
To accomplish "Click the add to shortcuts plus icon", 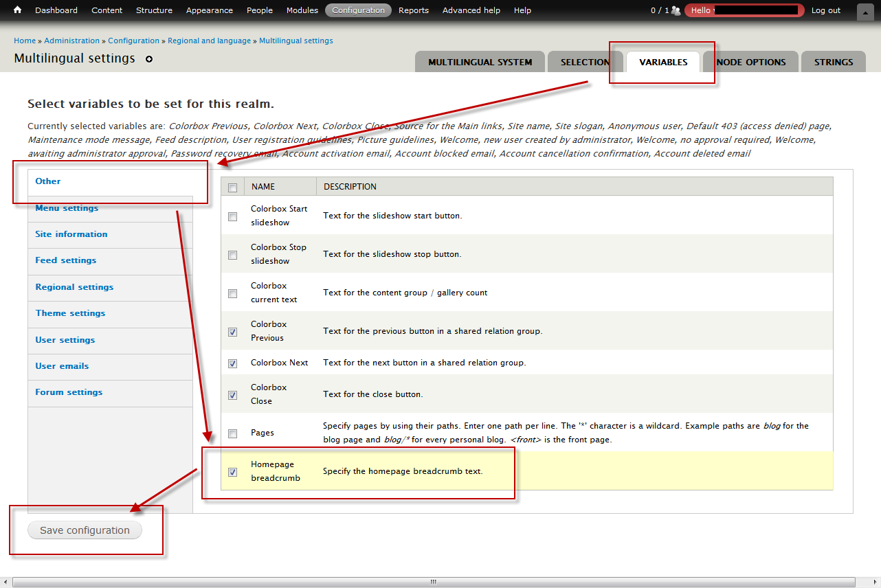I will pos(149,59).
